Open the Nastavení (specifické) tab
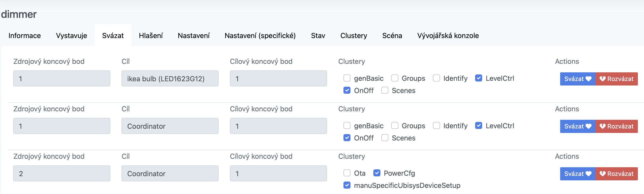 point(260,35)
